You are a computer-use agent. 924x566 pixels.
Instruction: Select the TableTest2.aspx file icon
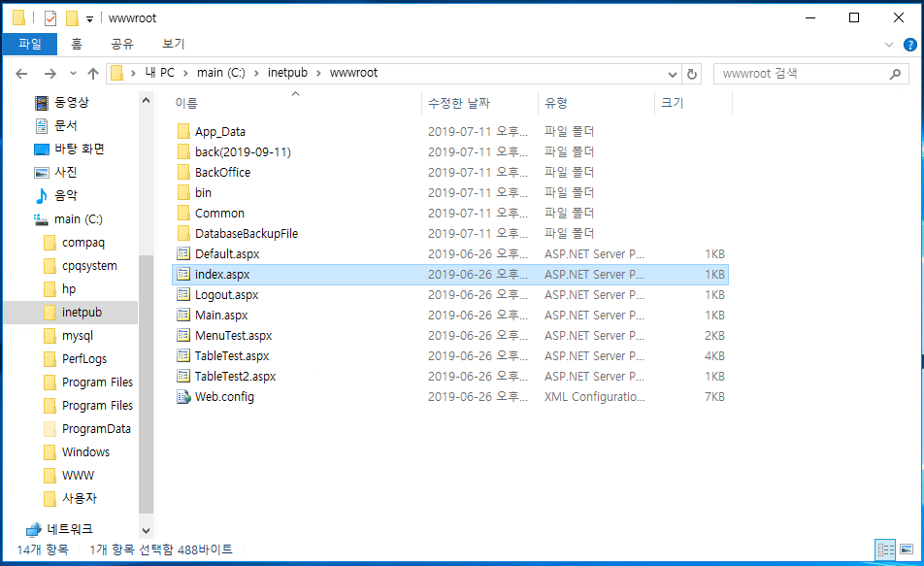click(x=183, y=376)
